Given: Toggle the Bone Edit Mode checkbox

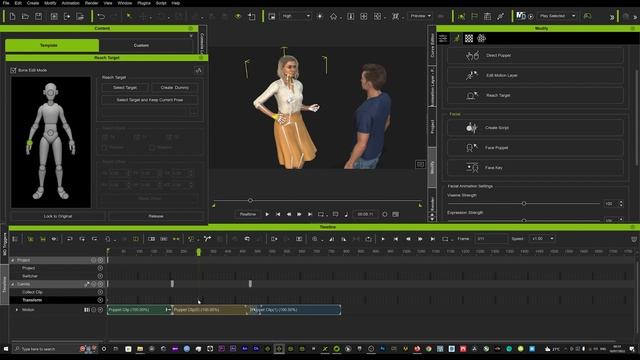Looking at the screenshot, I should pyautogui.click(x=13, y=70).
